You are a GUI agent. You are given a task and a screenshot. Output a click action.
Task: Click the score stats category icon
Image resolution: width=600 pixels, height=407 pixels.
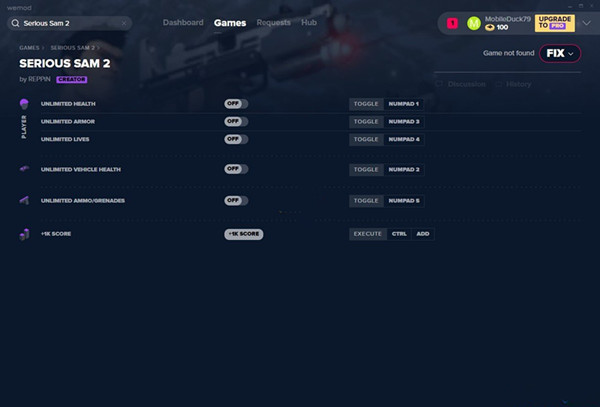click(24, 234)
